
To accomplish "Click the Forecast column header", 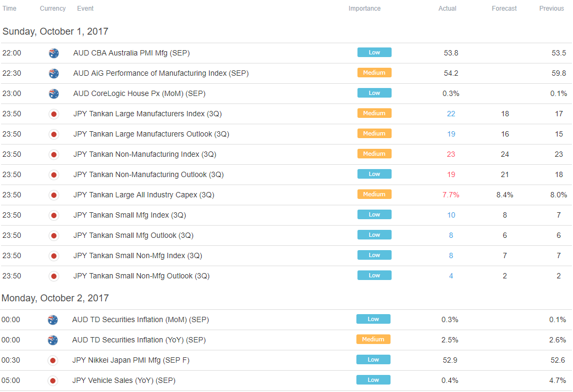I will 504,9.
